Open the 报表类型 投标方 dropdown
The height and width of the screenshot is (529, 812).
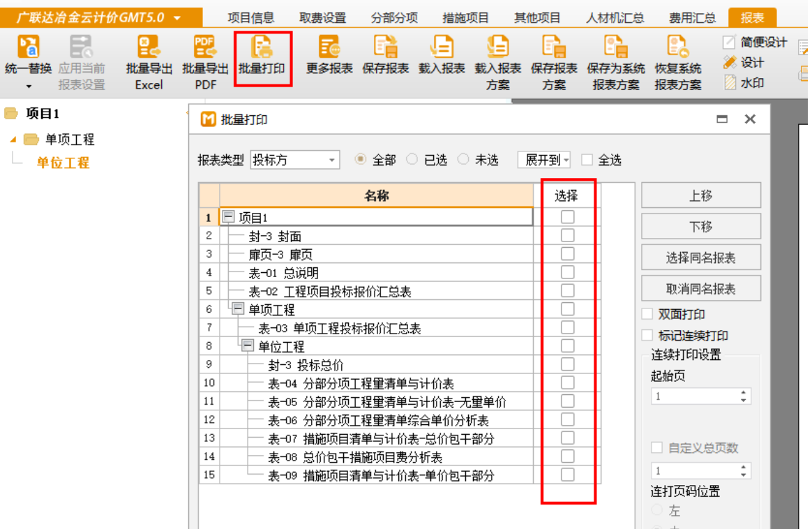coord(295,160)
